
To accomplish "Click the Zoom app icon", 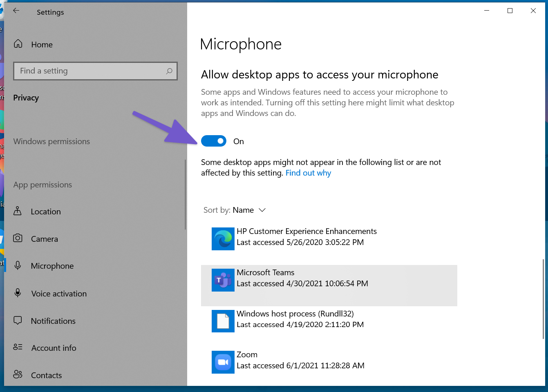I will [223, 362].
